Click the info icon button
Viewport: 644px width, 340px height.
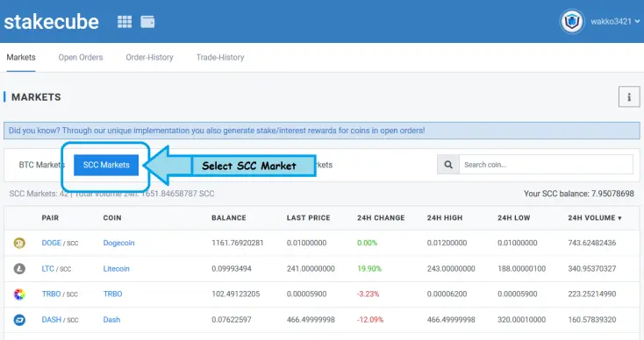click(629, 96)
